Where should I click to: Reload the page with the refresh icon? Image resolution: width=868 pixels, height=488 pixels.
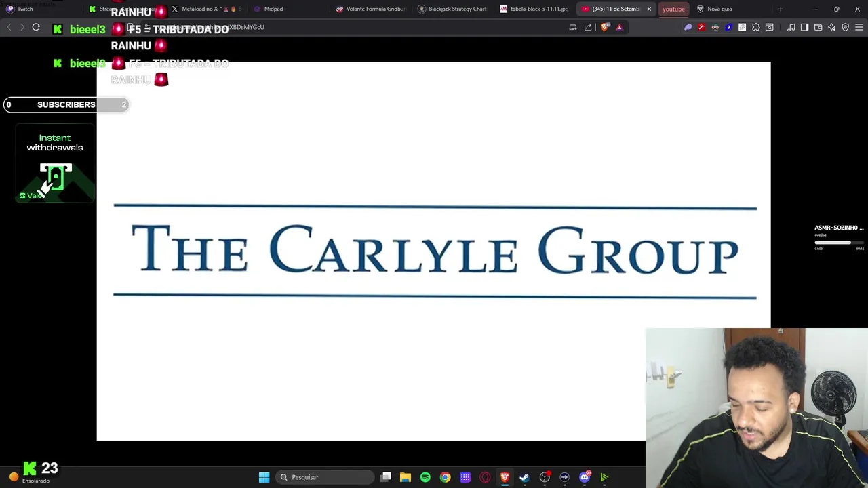36,28
